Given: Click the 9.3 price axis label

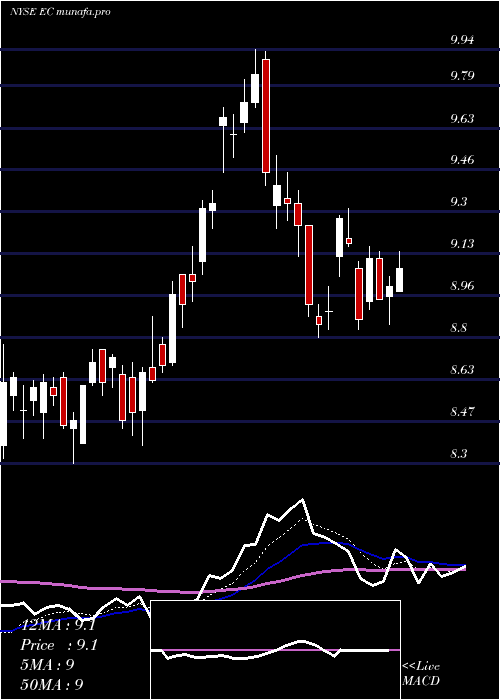Looking at the screenshot, I should (x=458, y=202).
